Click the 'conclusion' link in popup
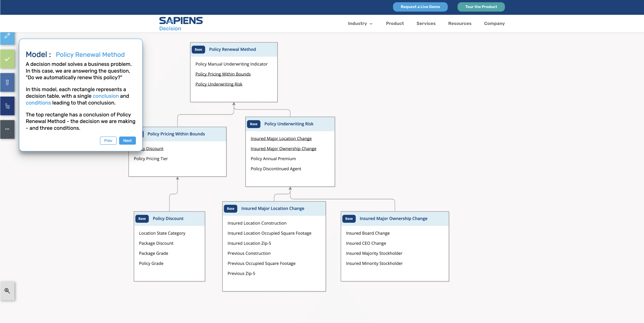644x323 pixels. (105, 96)
